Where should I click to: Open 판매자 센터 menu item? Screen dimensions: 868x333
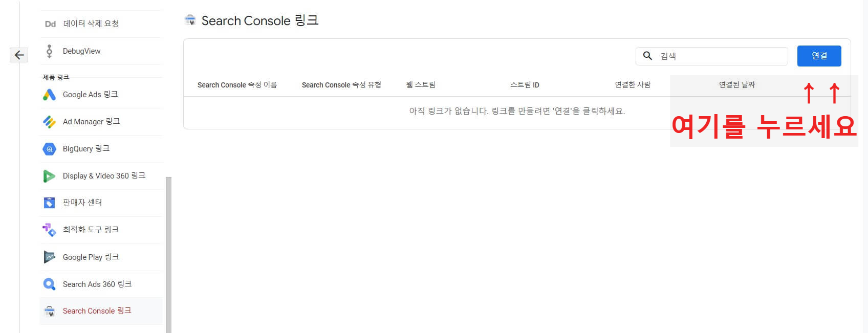pyautogui.click(x=101, y=203)
